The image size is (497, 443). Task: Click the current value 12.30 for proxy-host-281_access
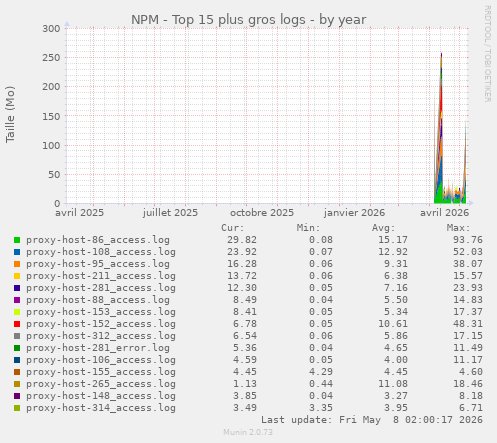(x=242, y=288)
